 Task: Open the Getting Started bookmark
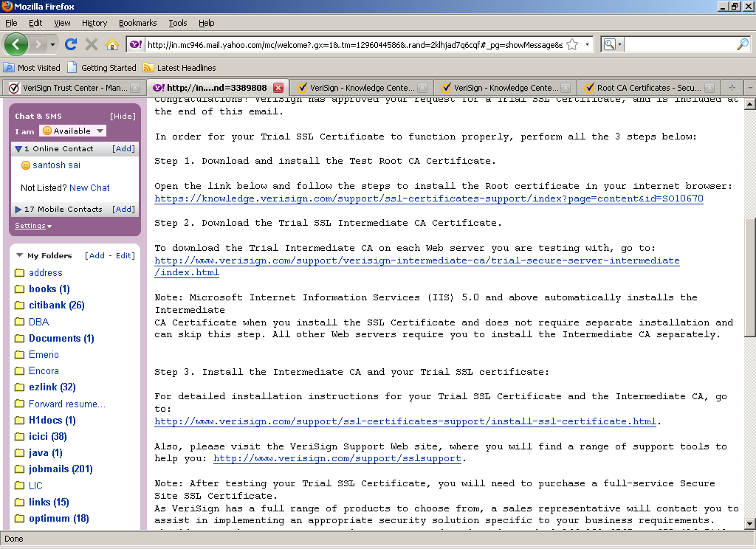102,67
